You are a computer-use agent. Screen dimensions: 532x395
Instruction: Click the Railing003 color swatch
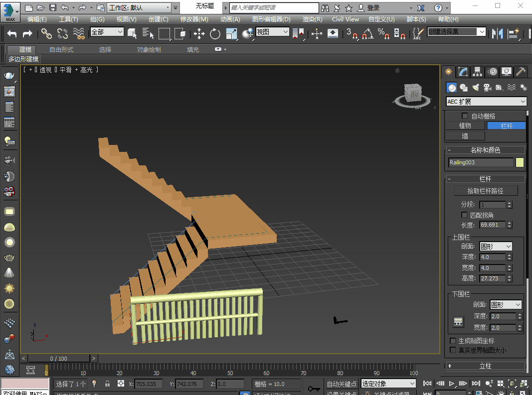tap(520, 162)
